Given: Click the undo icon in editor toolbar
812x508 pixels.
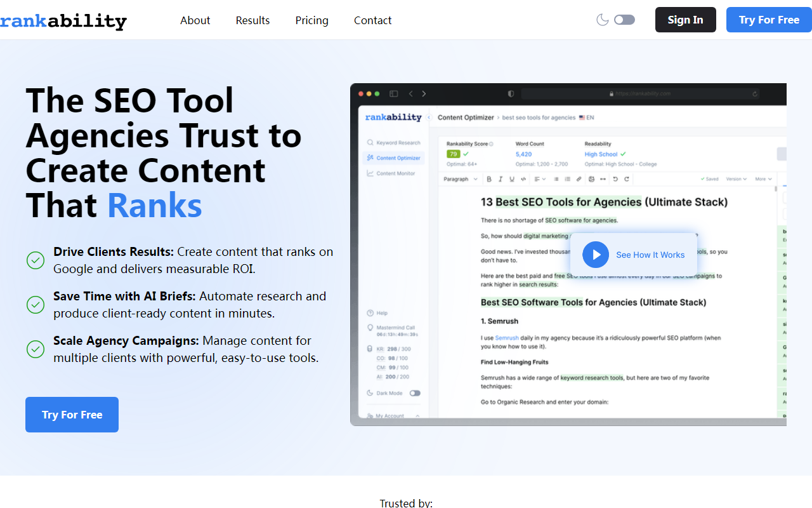Looking at the screenshot, I should [x=615, y=179].
